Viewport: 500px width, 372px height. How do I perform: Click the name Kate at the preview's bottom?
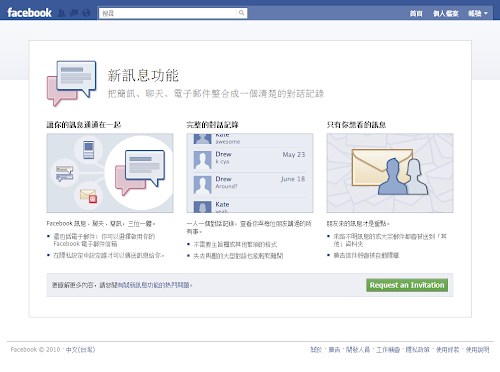tap(222, 204)
